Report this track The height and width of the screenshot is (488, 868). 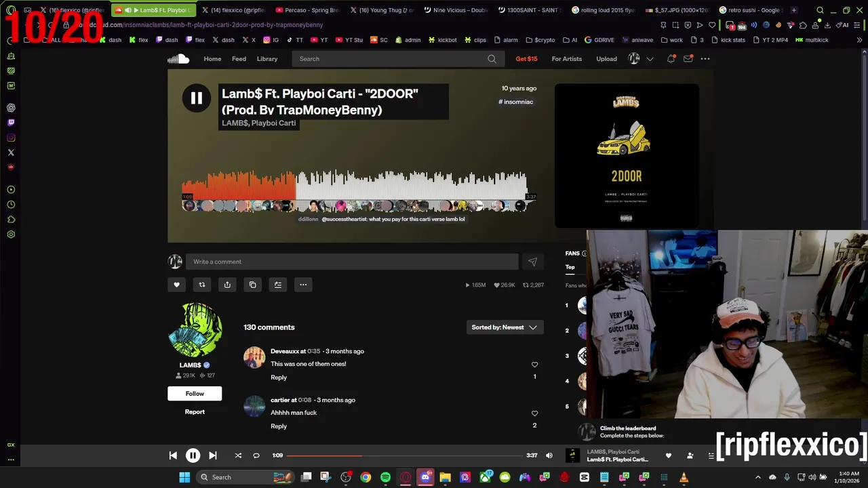[x=195, y=412]
